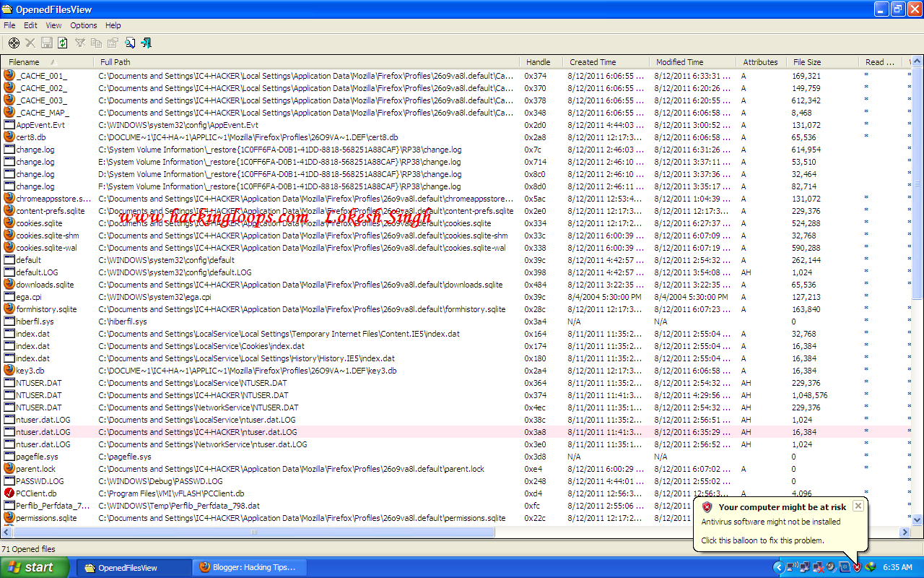Dismiss the computer risk warning balloon
This screenshot has width=924, height=578.
coord(858,506)
